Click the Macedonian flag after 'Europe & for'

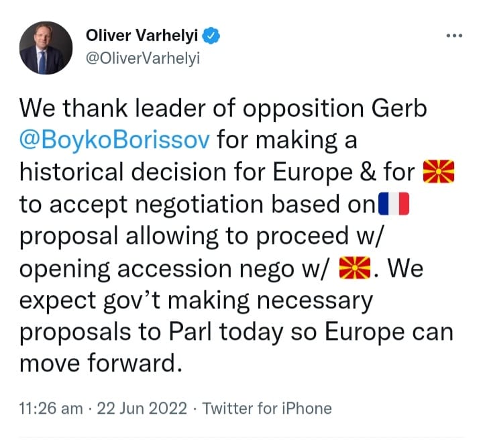click(x=439, y=173)
